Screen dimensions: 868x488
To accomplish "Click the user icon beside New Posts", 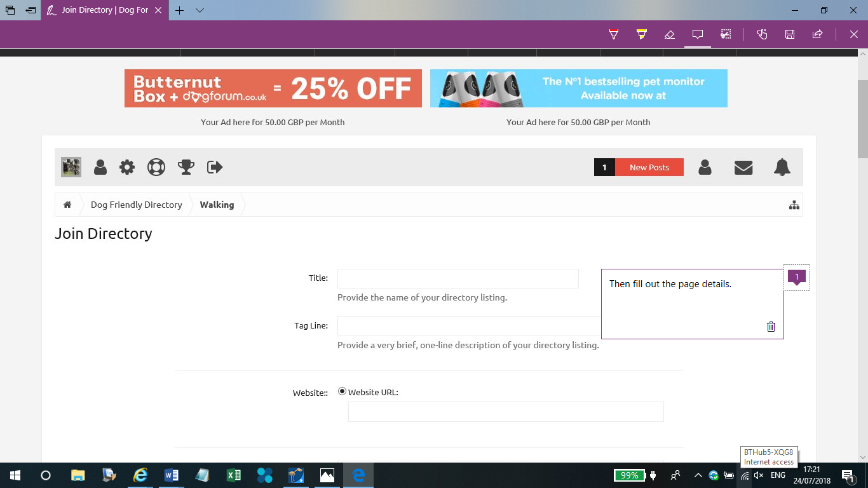I will [x=705, y=167].
